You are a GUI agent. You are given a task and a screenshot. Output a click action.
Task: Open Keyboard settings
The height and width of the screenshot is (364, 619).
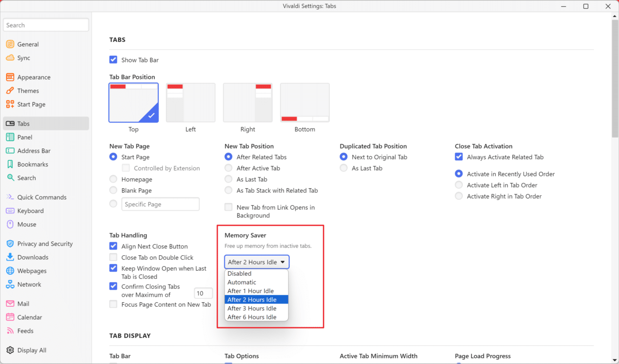tap(31, 210)
